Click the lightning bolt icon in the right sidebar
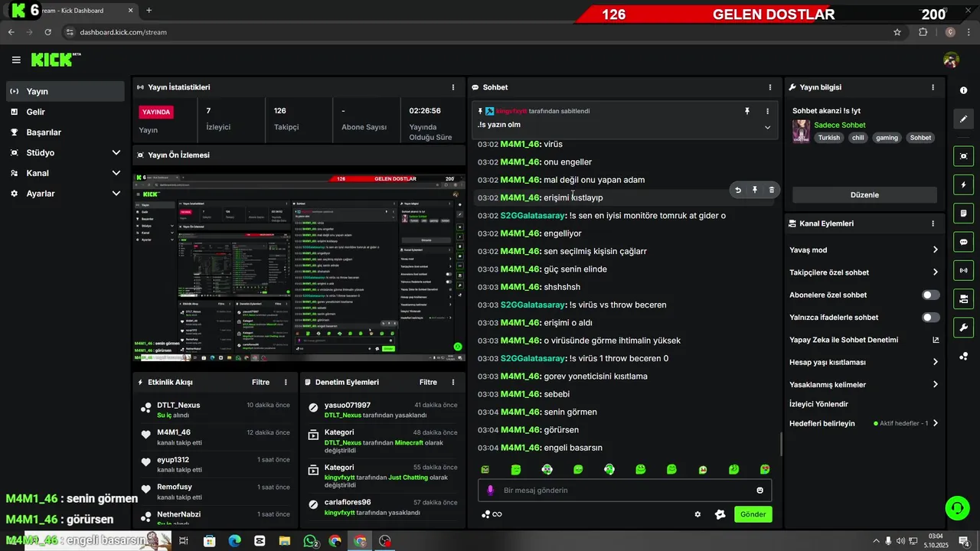The height and width of the screenshot is (551, 980). pyautogui.click(x=963, y=184)
